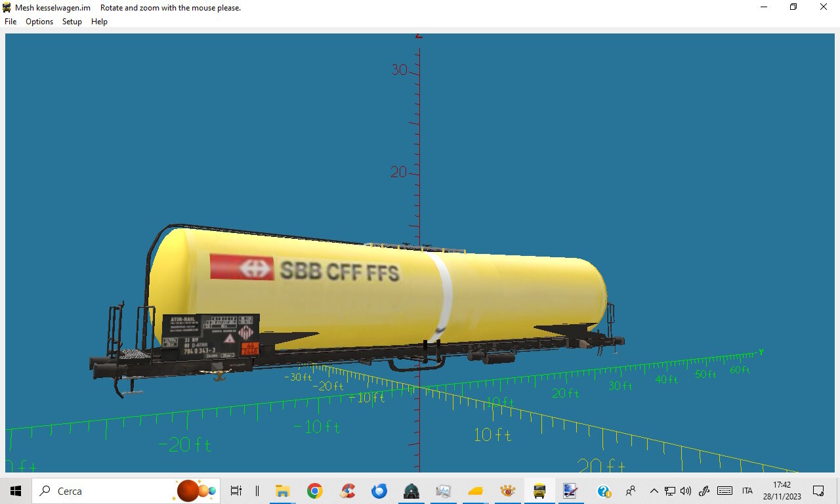Screen dimensions: 840x504
Task: Open the notification center icon
Action: point(818,491)
